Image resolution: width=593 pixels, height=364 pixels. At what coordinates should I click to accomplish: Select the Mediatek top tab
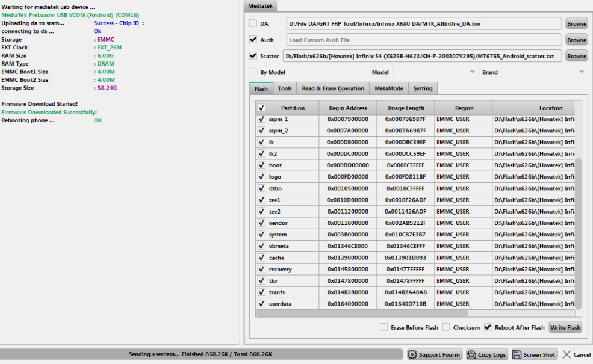click(260, 5)
